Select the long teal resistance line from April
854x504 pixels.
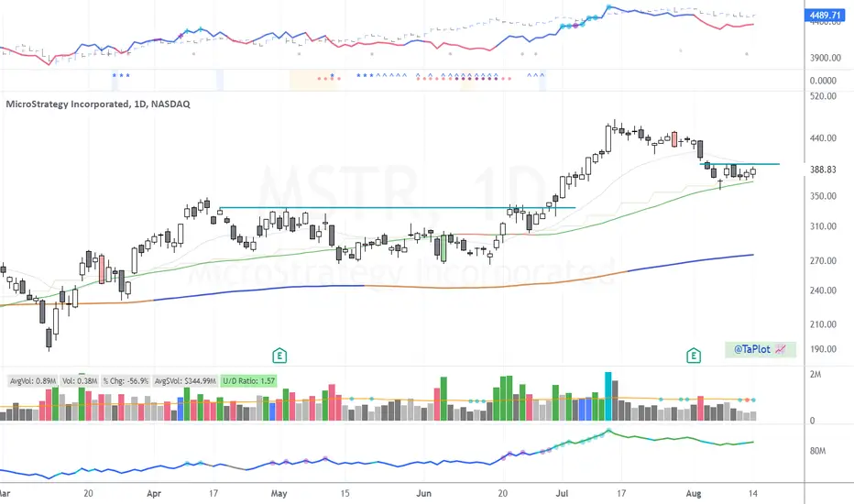coord(397,208)
